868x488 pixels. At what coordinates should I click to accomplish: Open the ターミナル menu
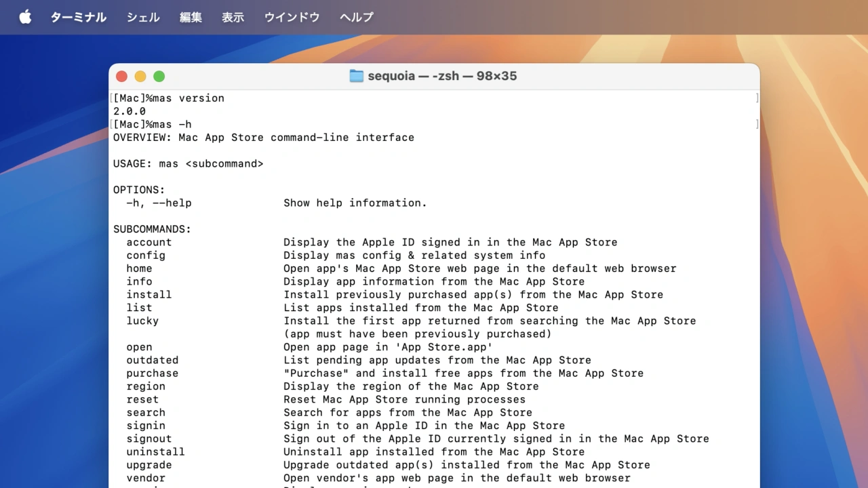[x=78, y=17]
